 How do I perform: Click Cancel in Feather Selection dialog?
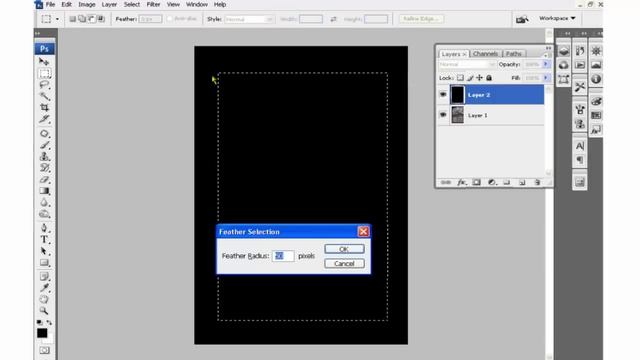click(x=344, y=264)
